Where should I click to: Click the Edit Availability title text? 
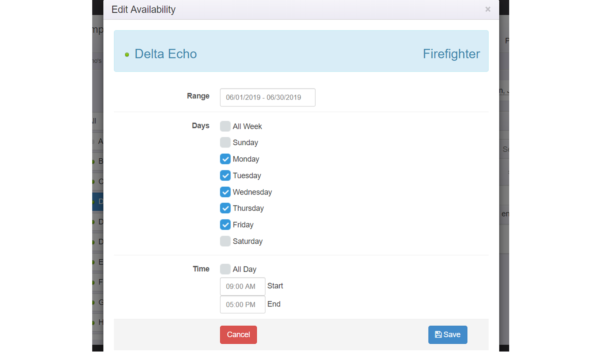coord(143,10)
